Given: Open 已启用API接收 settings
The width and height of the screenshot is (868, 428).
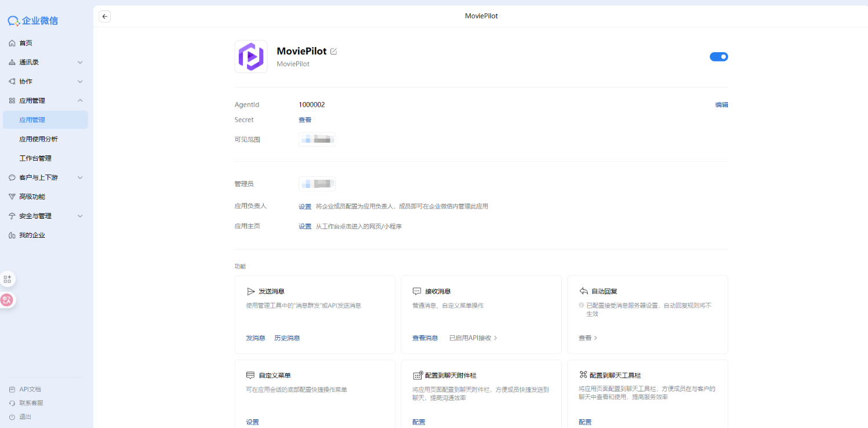Looking at the screenshot, I should click(x=473, y=338).
